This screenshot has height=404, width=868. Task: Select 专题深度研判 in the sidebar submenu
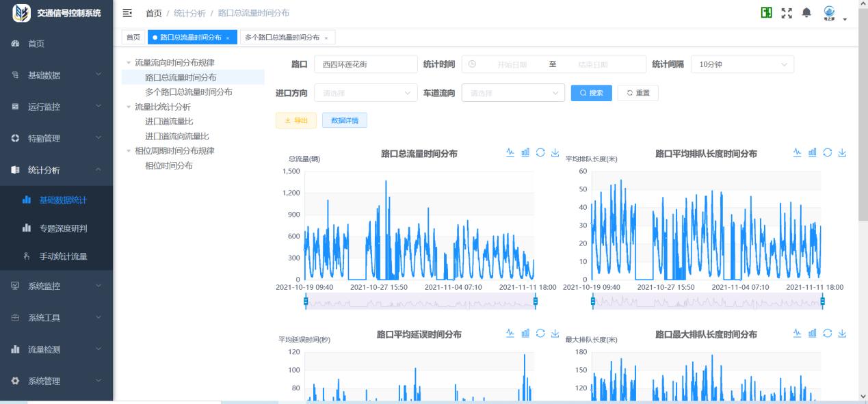point(63,228)
